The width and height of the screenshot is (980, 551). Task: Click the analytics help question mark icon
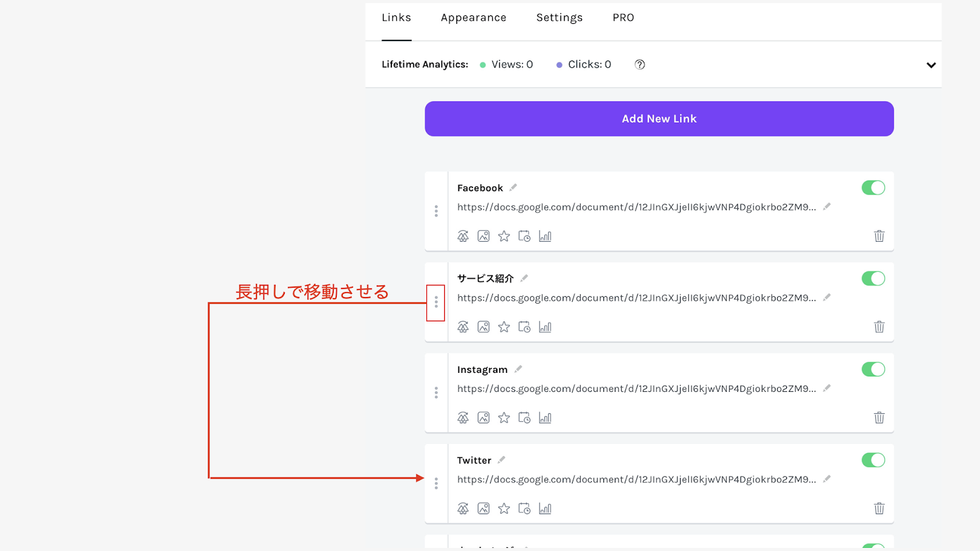639,64
